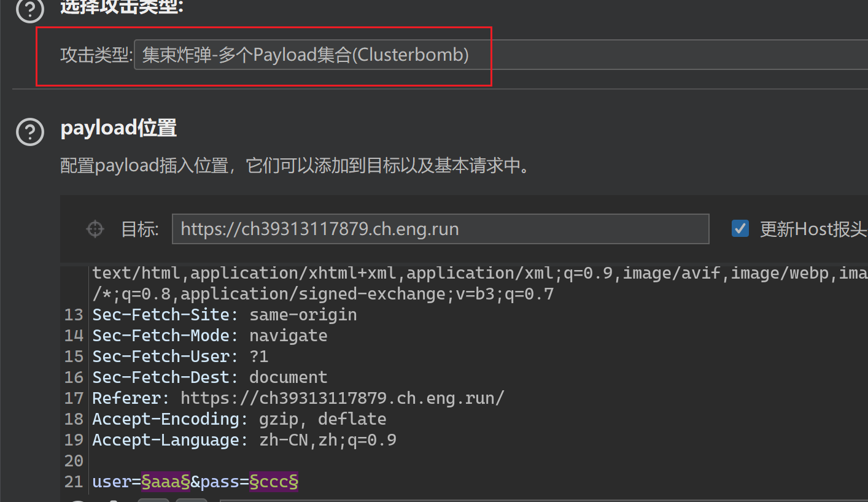Click the Sec-Fetch-Dest: document line
Viewport: 868px width, 502px height.
(x=210, y=377)
